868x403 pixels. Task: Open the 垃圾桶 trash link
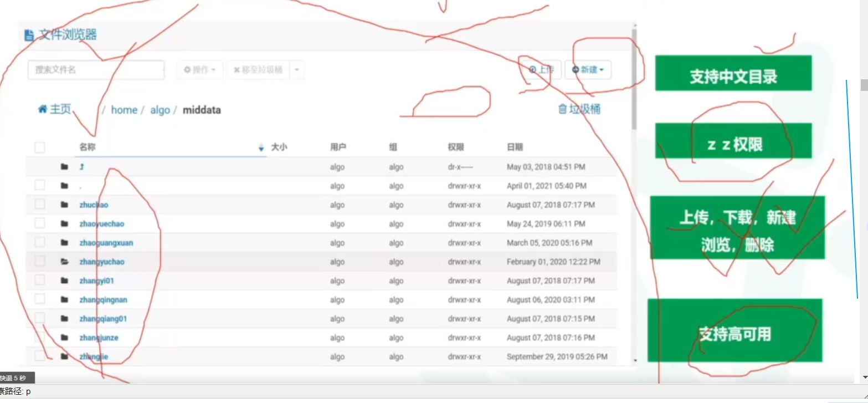pyautogui.click(x=579, y=109)
